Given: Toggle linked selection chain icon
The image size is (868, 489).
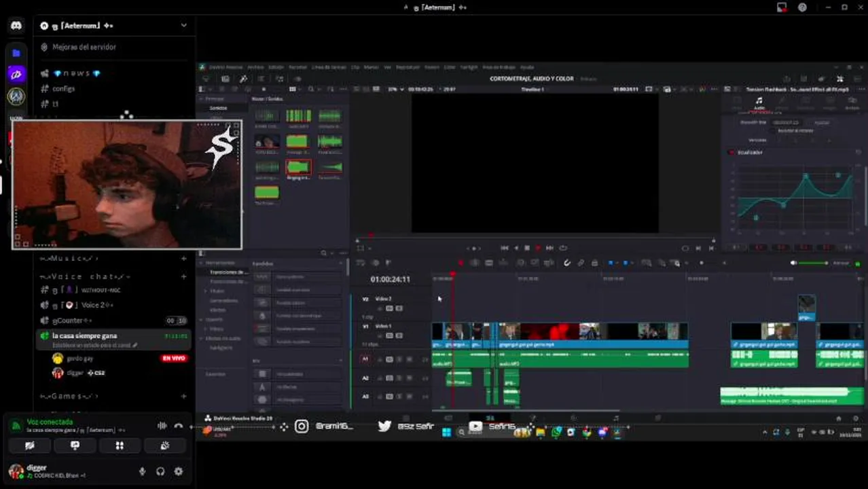Looking at the screenshot, I should point(581,263).
